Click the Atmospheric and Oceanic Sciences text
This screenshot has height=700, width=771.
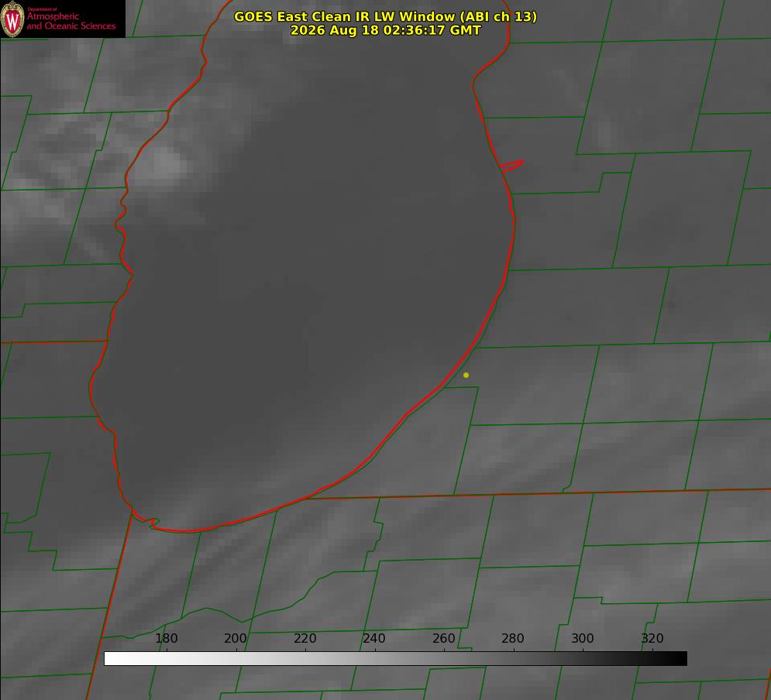(x=71, y=21)
